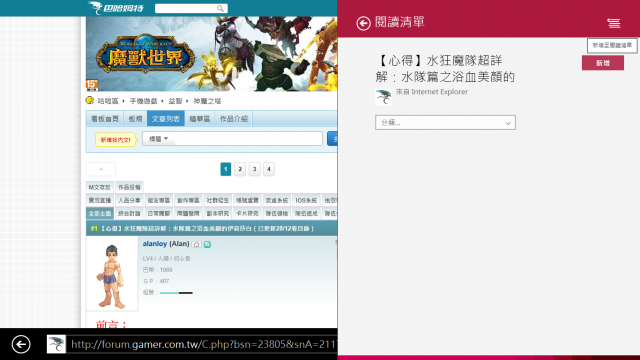Open the 益智 breadcrumb link

(175, 101)
